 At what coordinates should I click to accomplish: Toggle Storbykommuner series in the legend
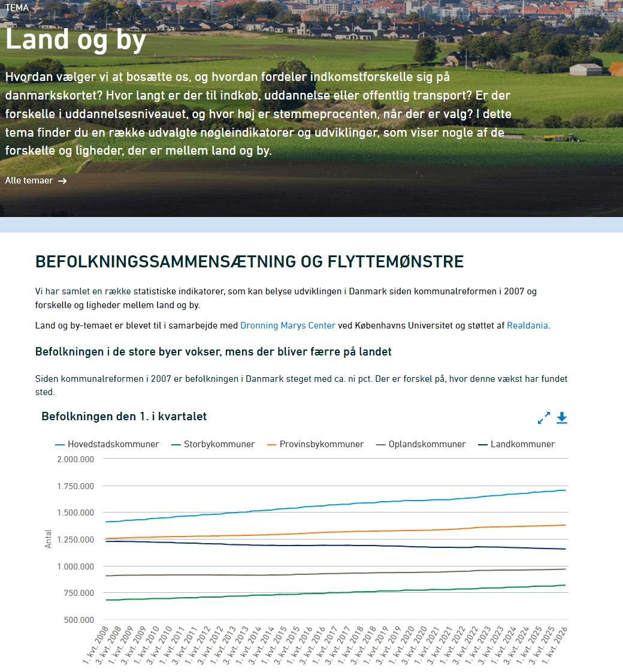(x=213, y=444)
